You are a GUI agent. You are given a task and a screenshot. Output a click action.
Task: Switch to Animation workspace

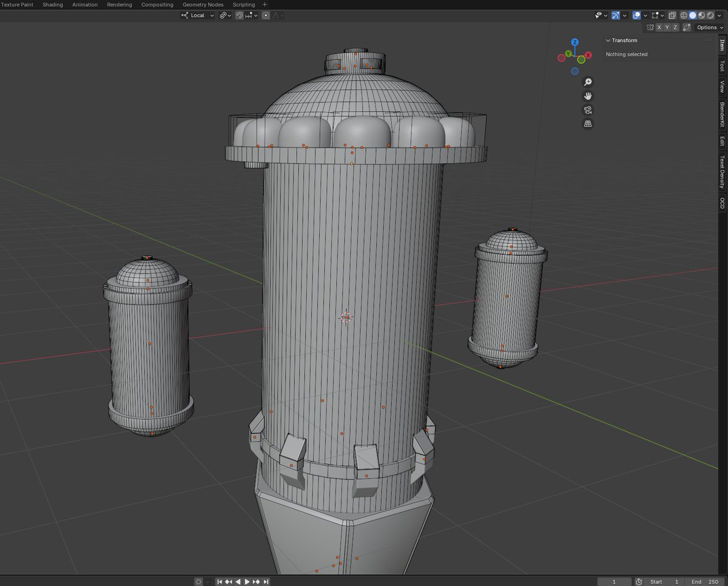pos(85,4)
